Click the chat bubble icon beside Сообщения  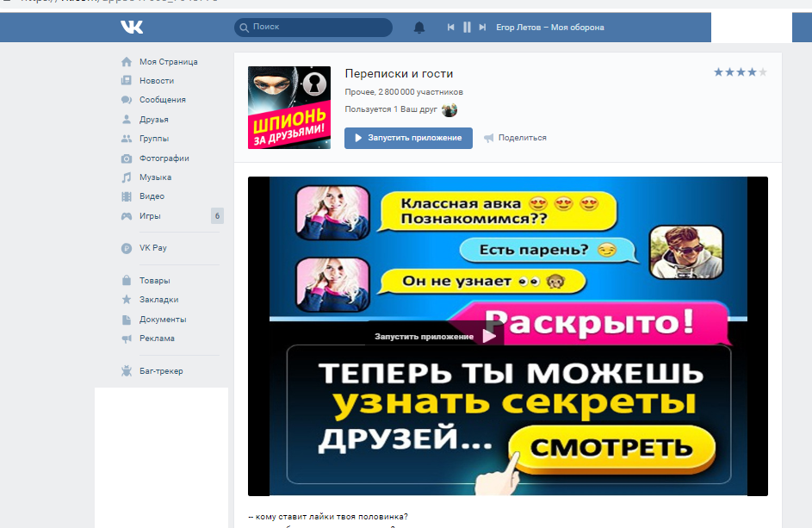tap(127, 100)
